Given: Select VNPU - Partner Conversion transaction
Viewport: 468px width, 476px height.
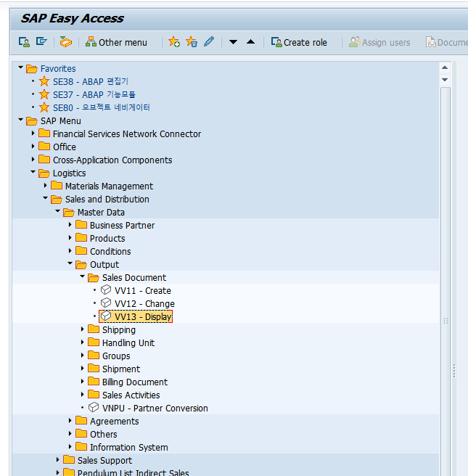Looking at the screenshot, I should 155,408.
